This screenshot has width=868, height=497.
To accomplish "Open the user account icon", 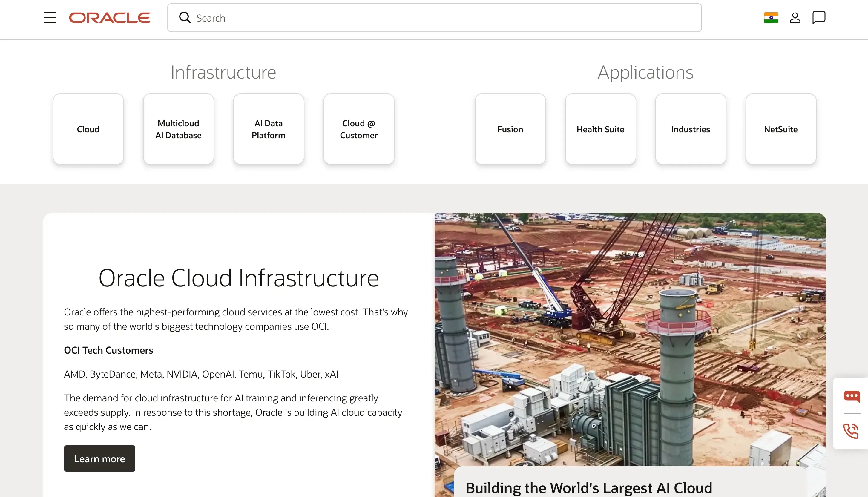I will pos(795,18).
